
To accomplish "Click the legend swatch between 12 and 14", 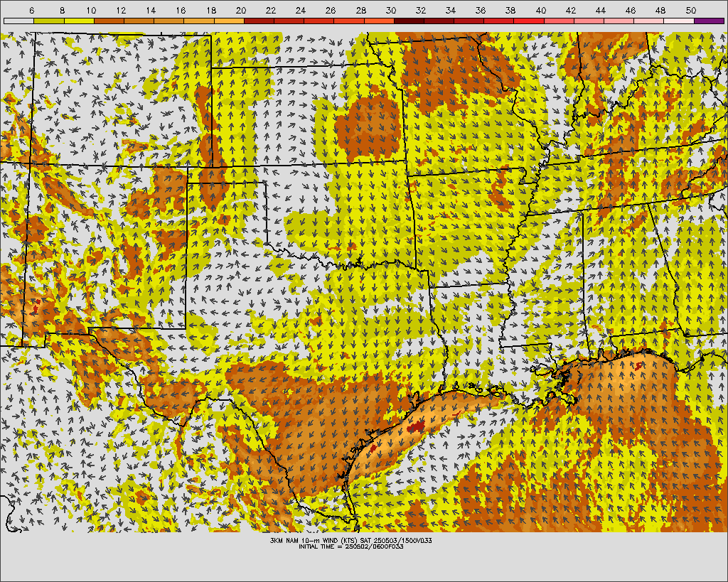I will (139, 21).
